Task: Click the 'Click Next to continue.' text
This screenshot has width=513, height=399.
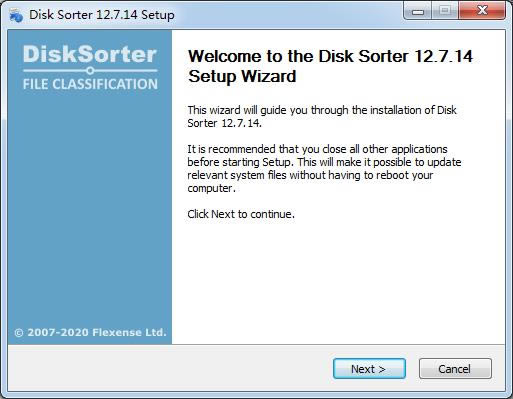Action: pyautogui.click(x=241, y=214)
